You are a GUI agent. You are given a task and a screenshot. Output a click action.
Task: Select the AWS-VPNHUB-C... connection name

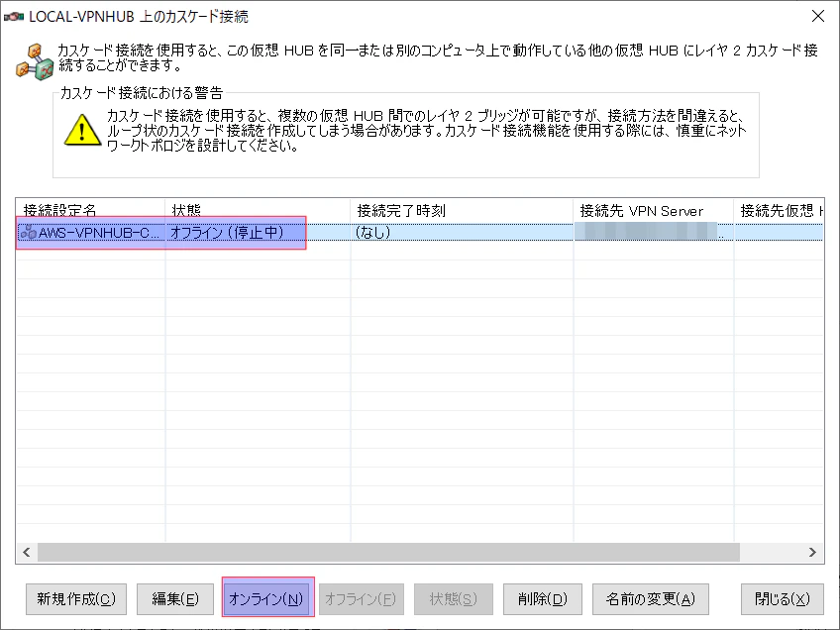[x=99, y=233]
